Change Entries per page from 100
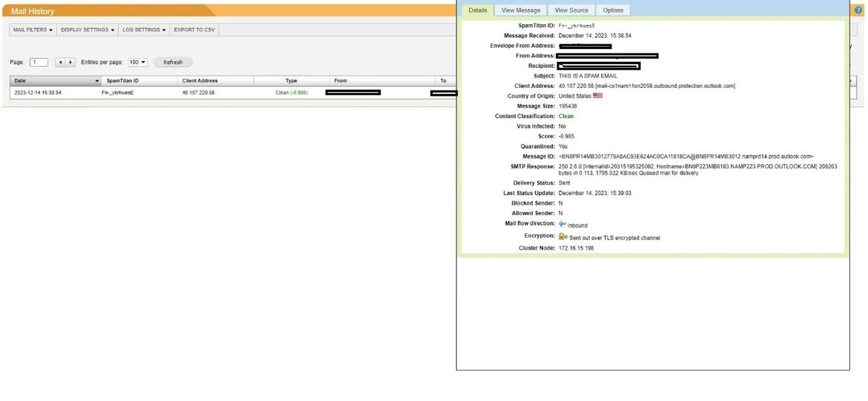The height and width of the screenshot is (401, 868). point(138,62)
